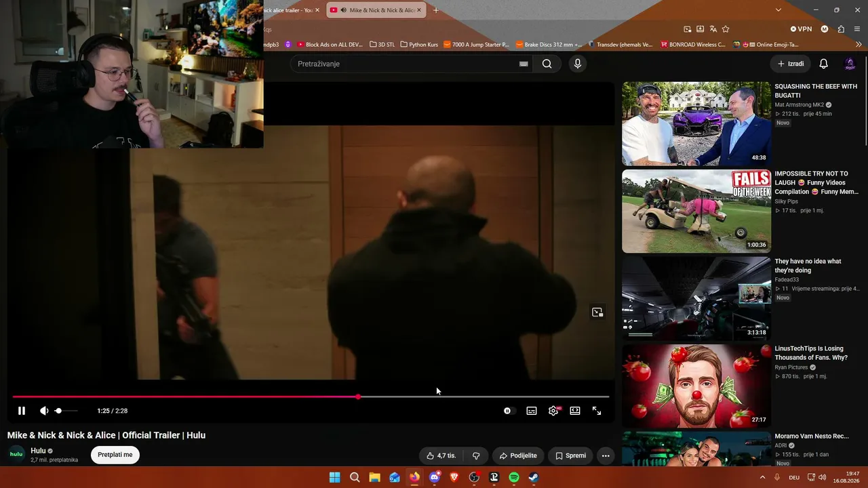The image size is (868, 488).
Task: Open Brave browser from the taskbar
Action: point(454,477)
